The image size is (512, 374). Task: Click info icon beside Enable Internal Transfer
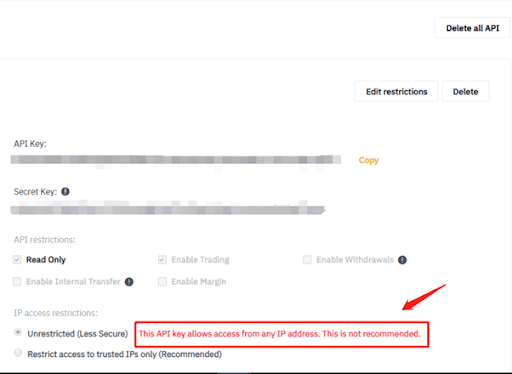(129, 282)
